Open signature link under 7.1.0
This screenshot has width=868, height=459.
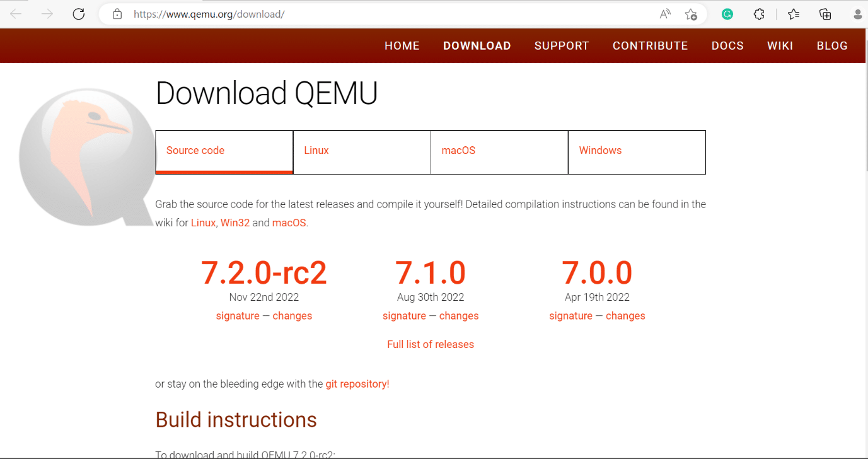tap(404, 316)
